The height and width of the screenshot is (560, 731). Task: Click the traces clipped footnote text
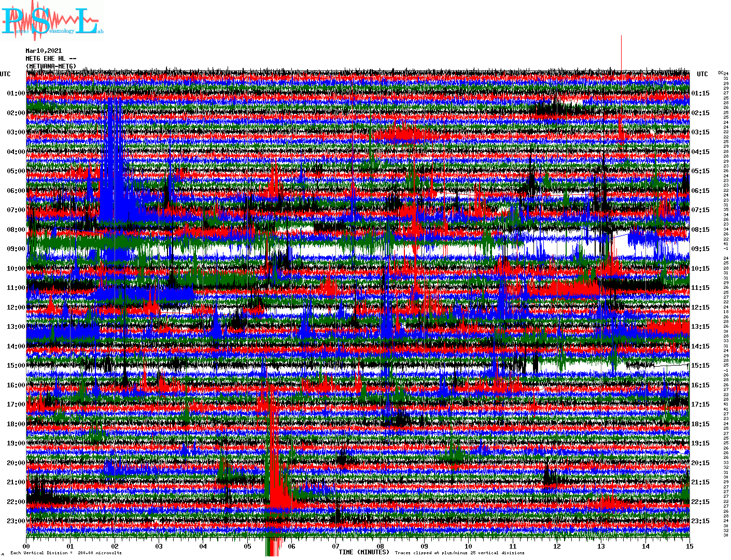tap(459, 553)
